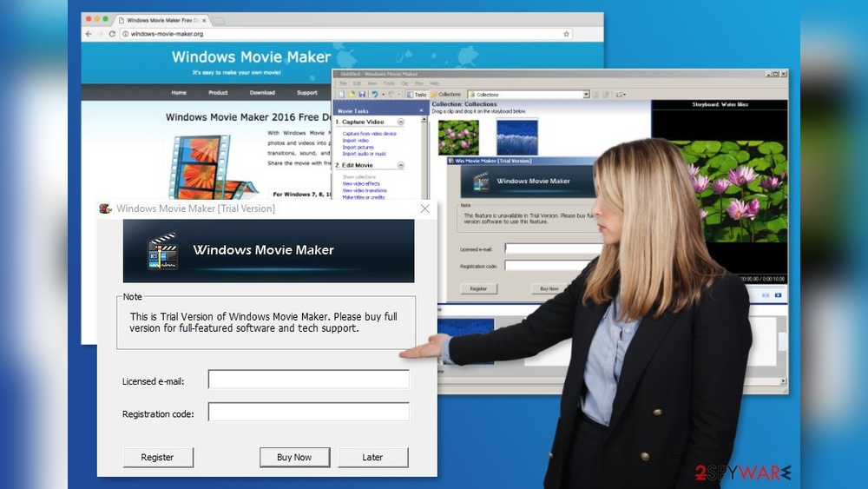Image resolution: width=868 pixels, height=489 pixels.
Task: Collapse the Capture Video section
Action: (x=401, y=122)
